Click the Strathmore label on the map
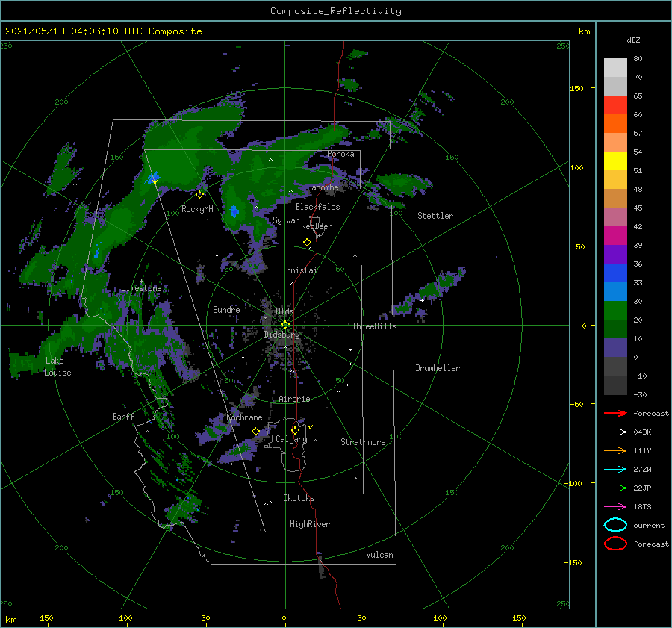This screenshot has width=672, height=628. coord(363,442)
